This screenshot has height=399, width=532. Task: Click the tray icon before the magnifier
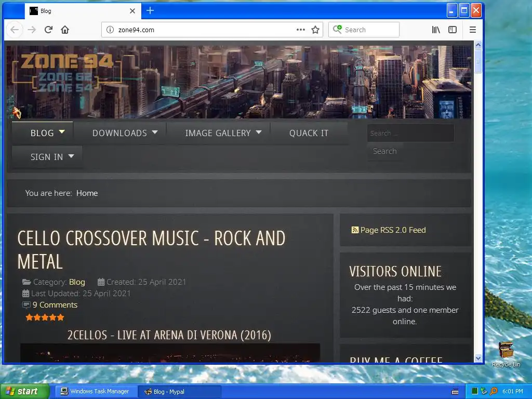click(484, 392)
